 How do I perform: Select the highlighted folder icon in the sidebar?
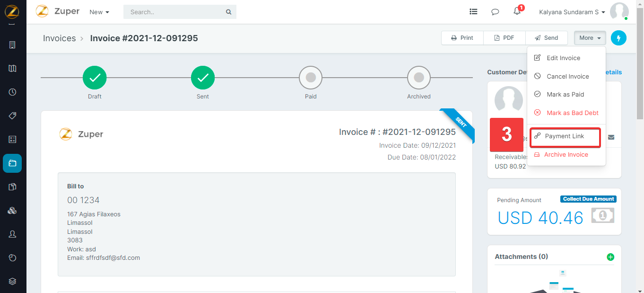pyautogui.click(x=12, y=163)
